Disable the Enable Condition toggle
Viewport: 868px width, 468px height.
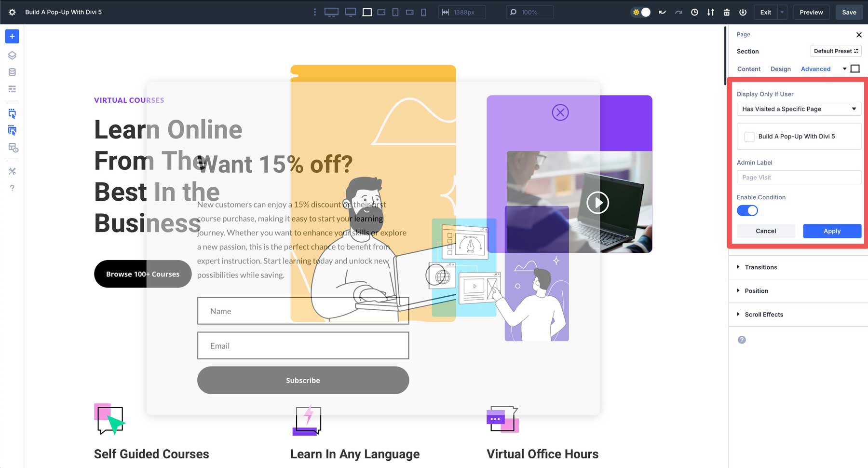pyautogui.click(x=747, y=210)
